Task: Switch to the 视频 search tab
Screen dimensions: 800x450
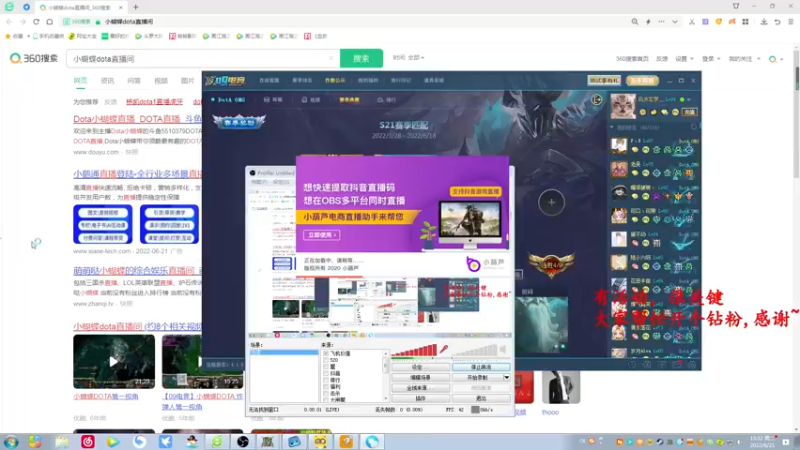Action: 161,81
